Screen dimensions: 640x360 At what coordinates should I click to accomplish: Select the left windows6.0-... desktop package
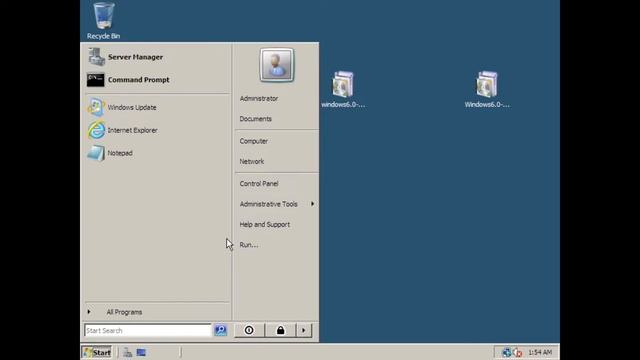click(x=343, y=89)
